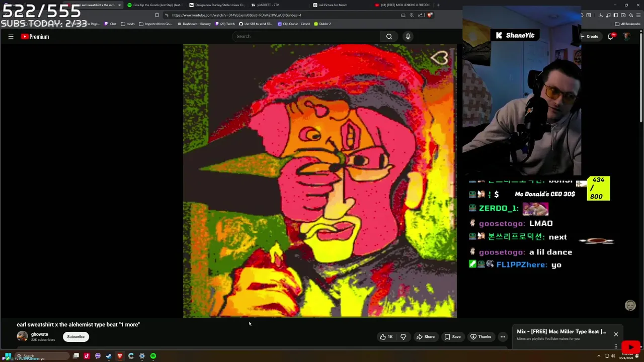Open Spotify from the taskbar
The image size is (644, 362).
tap(153, 356)
